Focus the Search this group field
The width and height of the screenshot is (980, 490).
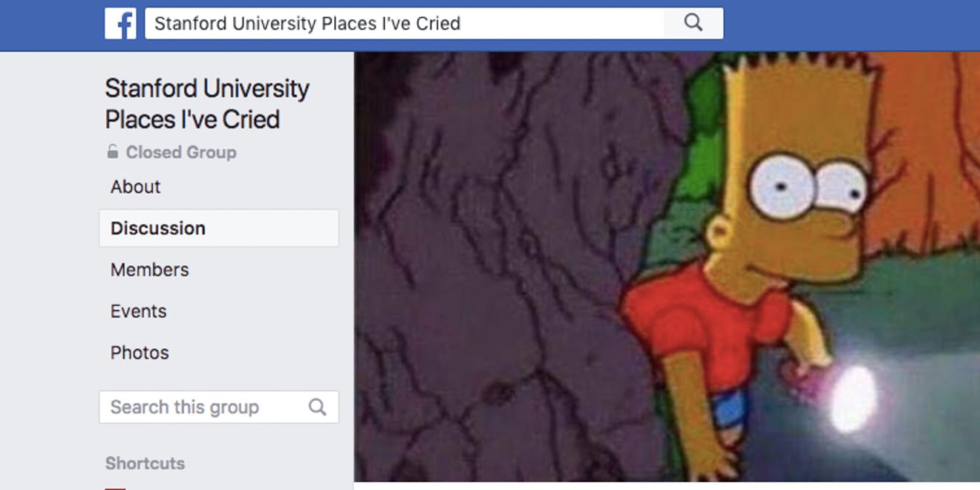(219, 407)
